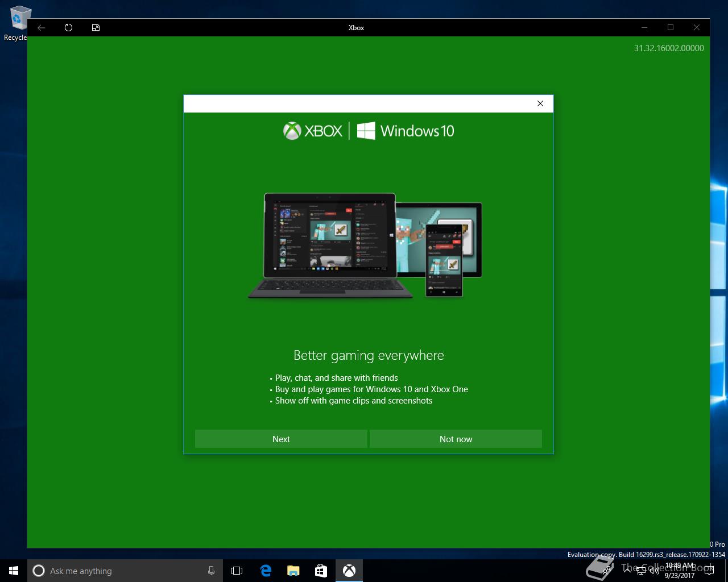Open Task View
The width and height of the screenshot is (728, 582).
point(237,571)
